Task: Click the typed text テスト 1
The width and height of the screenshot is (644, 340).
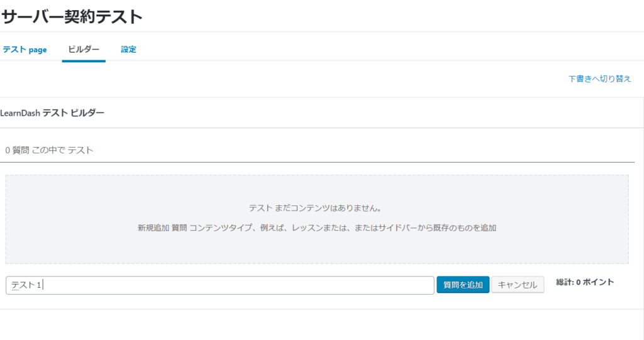Action: 26,285
